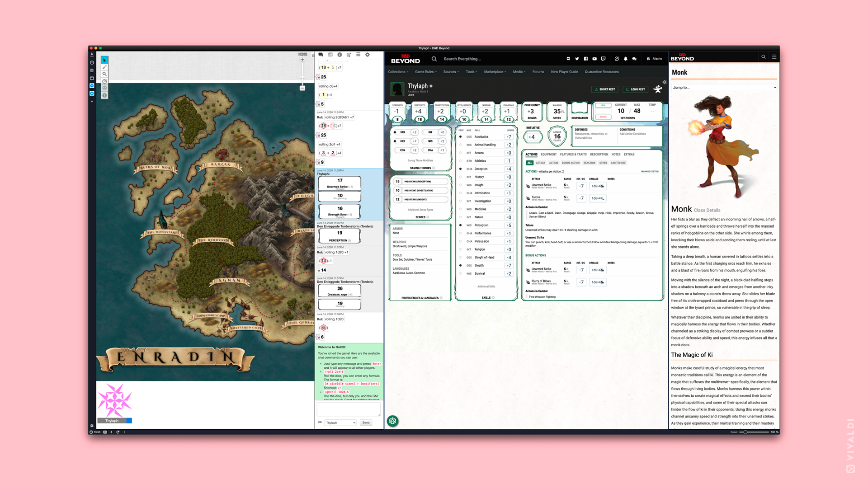Open Vivaldi downloads panel icon

coord(92,55)
